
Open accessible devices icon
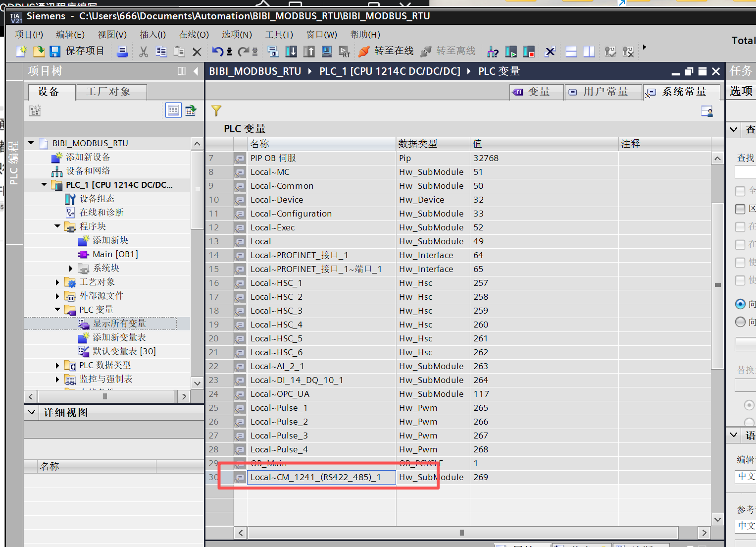(x=493, y=52)
